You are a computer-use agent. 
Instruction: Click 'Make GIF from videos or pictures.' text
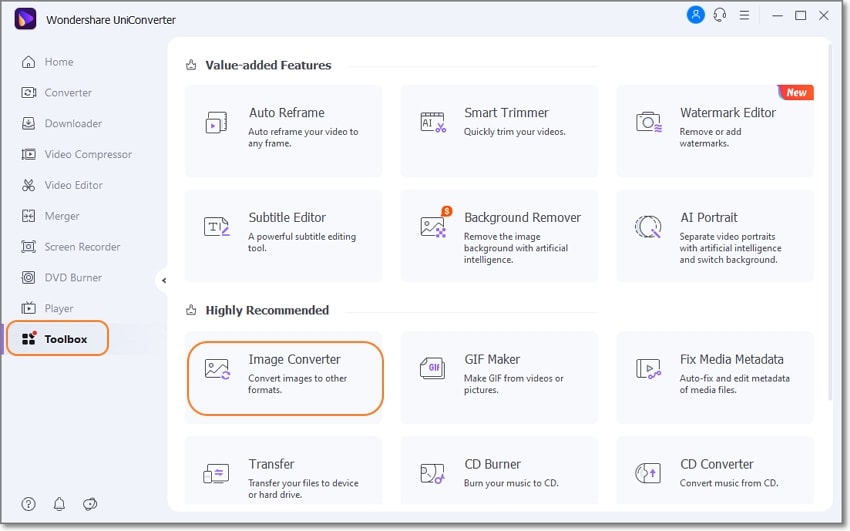click(513, 384)
